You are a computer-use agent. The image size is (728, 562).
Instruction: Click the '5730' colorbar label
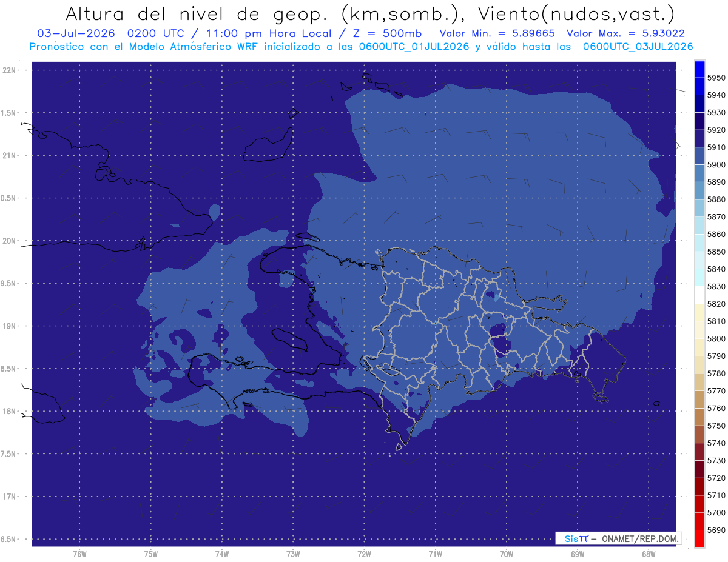click(x=716, y=460)
